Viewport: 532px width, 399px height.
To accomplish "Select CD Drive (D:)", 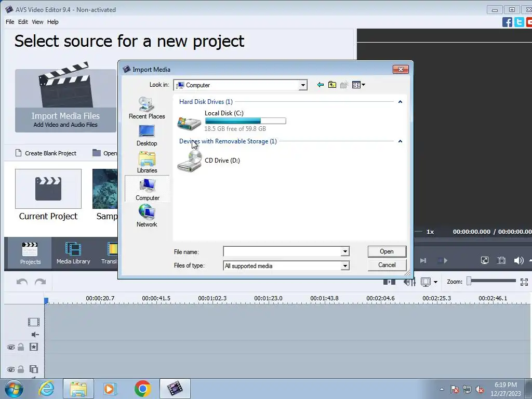I will pyautogui.click(x=209, y=161).
